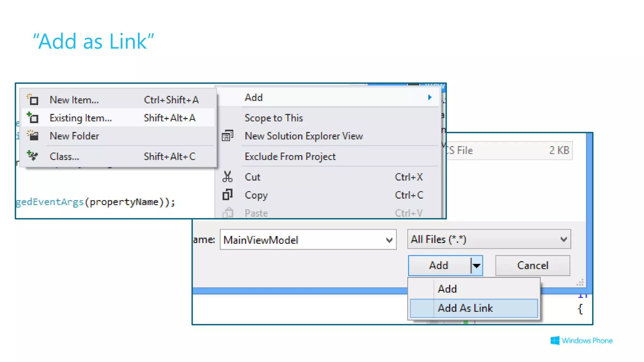Click the Class icon in submenu

pyautogui.click(x=32, y=156)
